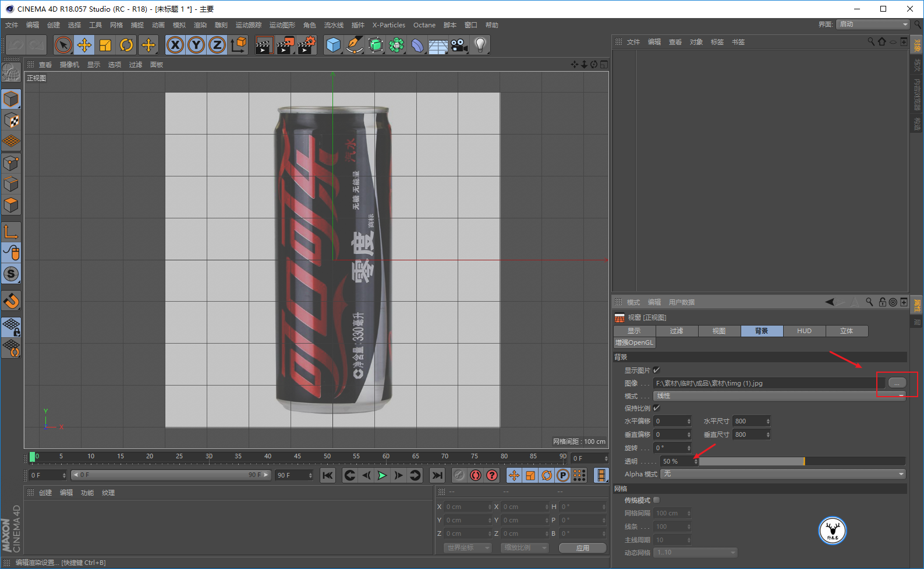Enable the 传统模式 checkbox
Screen dimensions: 924x569
click(656, 500)
